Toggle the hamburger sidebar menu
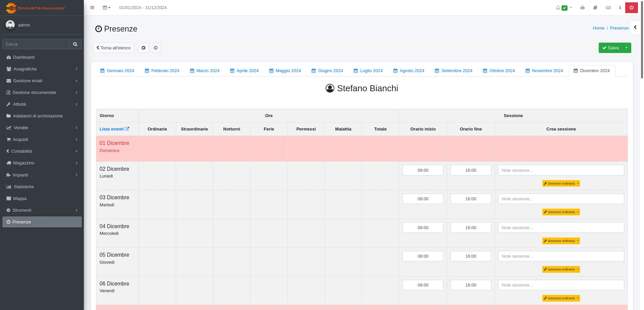 click(92, 7)
